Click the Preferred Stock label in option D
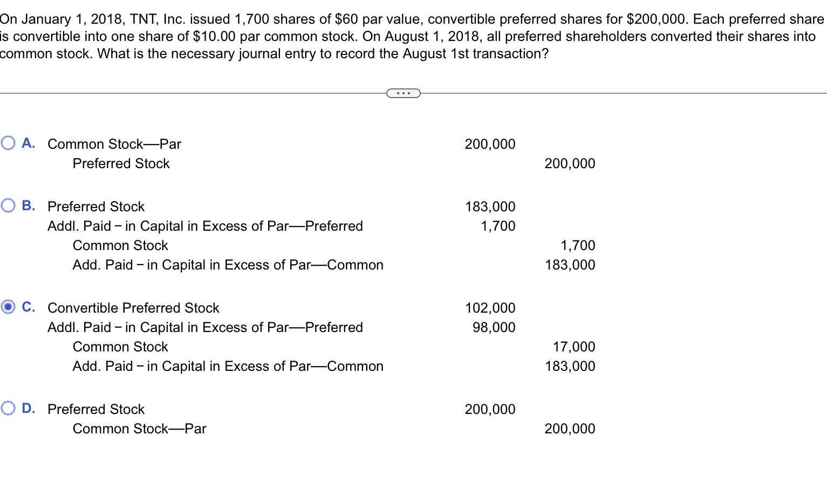The width and height of the screenshot is (827, 504). tap(95, 409)
